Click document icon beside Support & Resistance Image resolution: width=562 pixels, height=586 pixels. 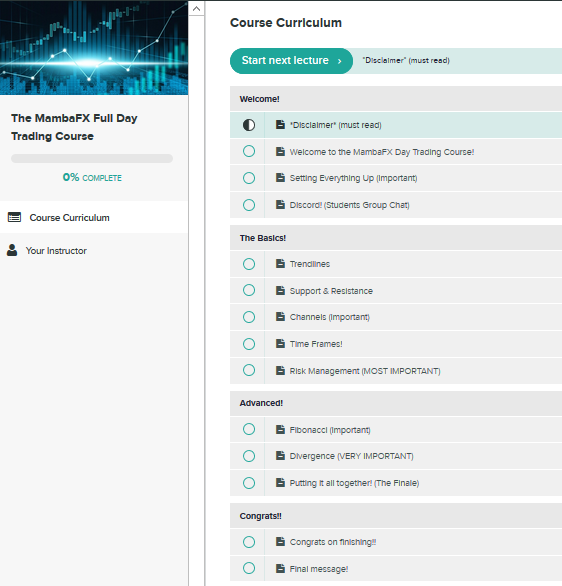[280, 290]
